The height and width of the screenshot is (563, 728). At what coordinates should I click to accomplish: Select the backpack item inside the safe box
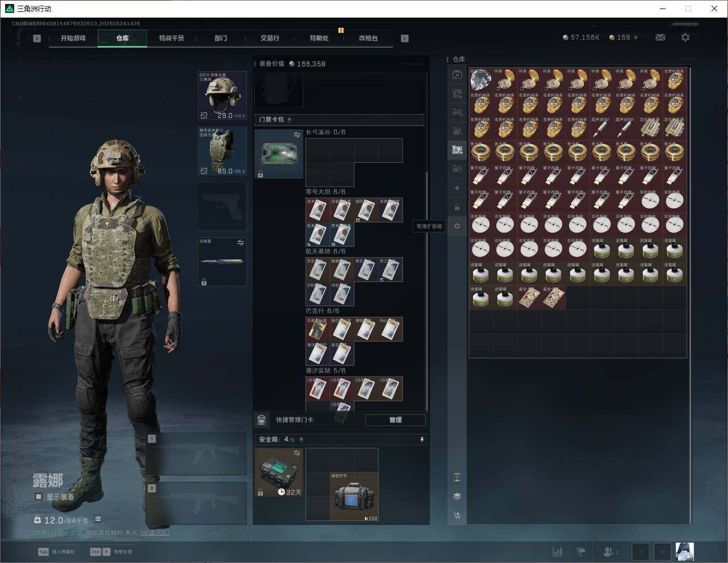[x=354, y=497]
